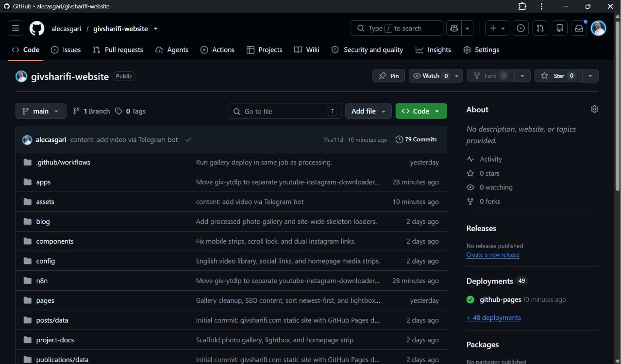The image size is (621, 364).
Task: Star the givsharifi-website repository
Action: point(558,76)
